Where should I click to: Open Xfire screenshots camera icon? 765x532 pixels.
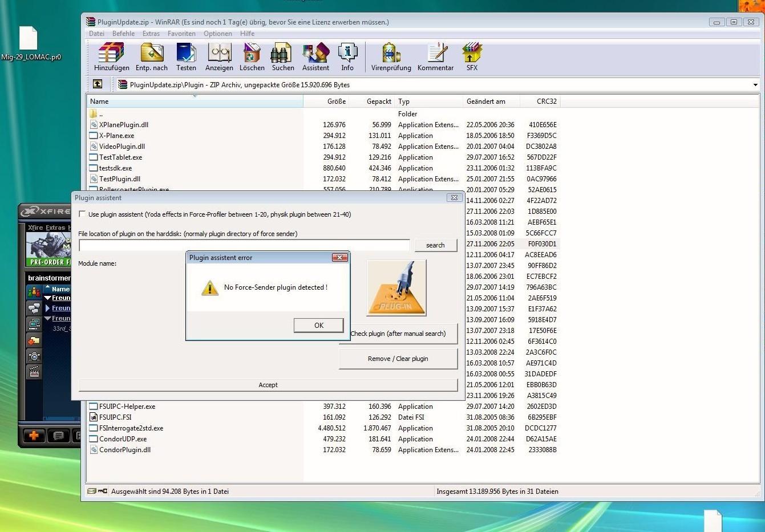(34, 356)
